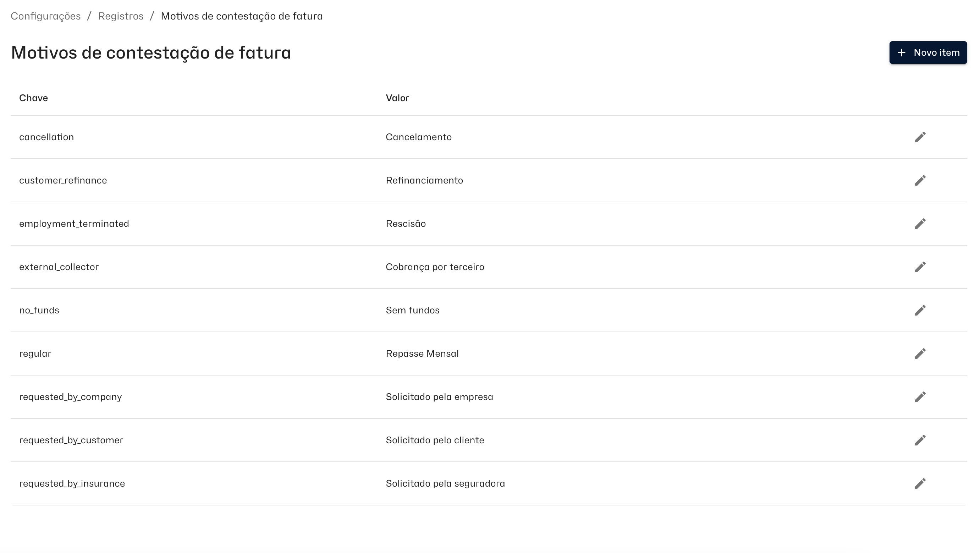980x553 pixels.
Task: Edit requested_by_company entry
Action: pyautogui.click(x=920, y=397)
